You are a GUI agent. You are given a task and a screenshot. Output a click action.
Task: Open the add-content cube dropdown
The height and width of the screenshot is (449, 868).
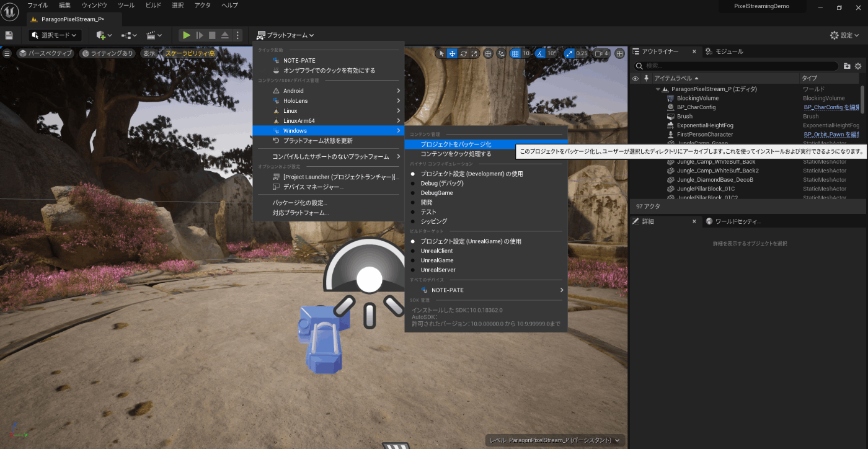click(104, 35)
